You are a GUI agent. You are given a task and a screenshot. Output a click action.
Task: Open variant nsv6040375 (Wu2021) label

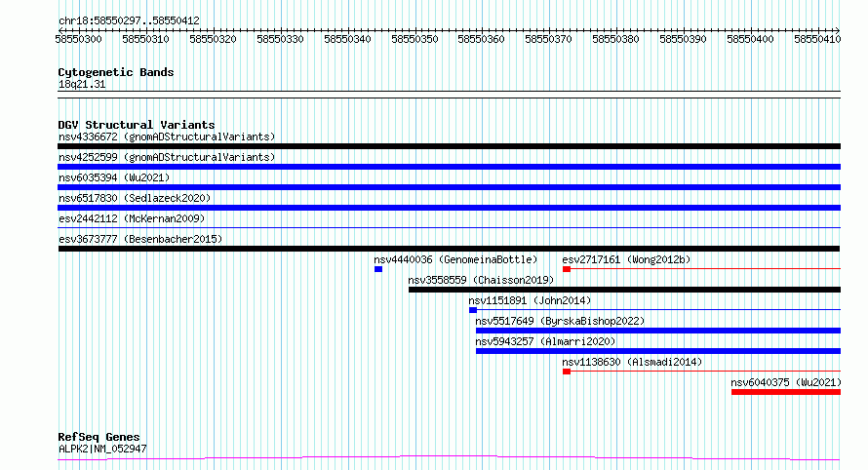point(786,382)
